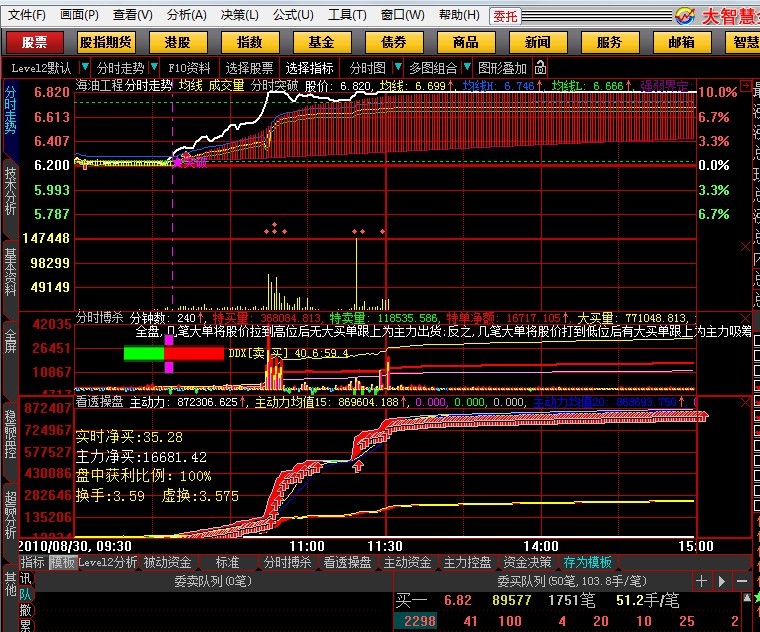760x632 pixels.
Task: Select the 主力控盘 template tab
Action: pos(468,562)
